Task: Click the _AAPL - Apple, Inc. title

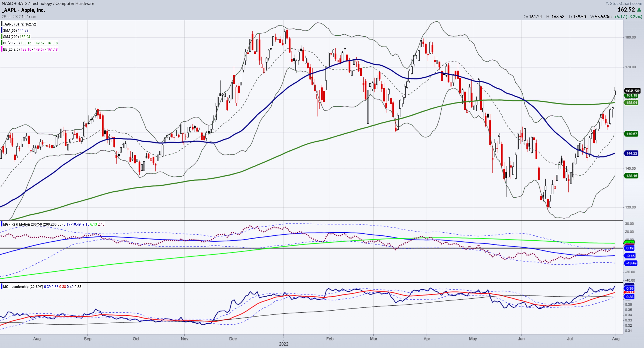Action: [x=23, y=10]
